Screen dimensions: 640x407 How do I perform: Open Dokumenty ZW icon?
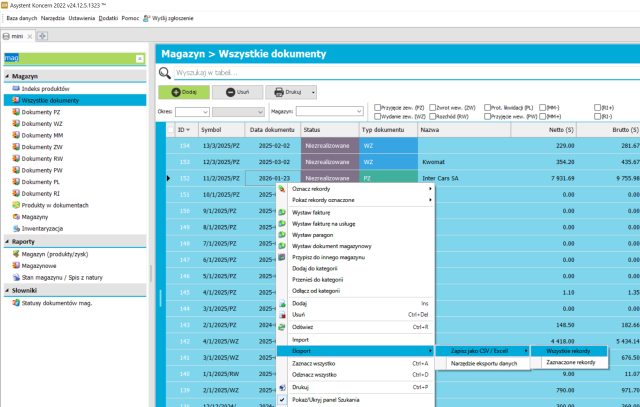16,147
